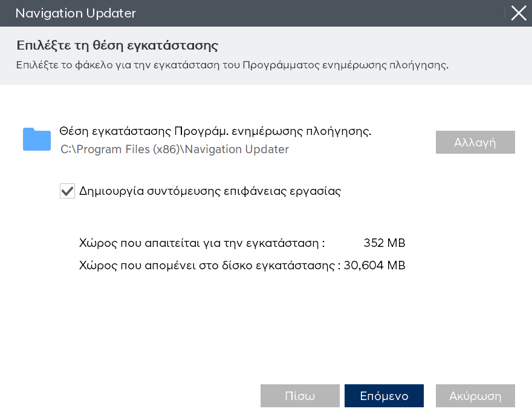The image size is (532, 420).
Task: Click the blue folder icon
Action: (x=37, y=139)
